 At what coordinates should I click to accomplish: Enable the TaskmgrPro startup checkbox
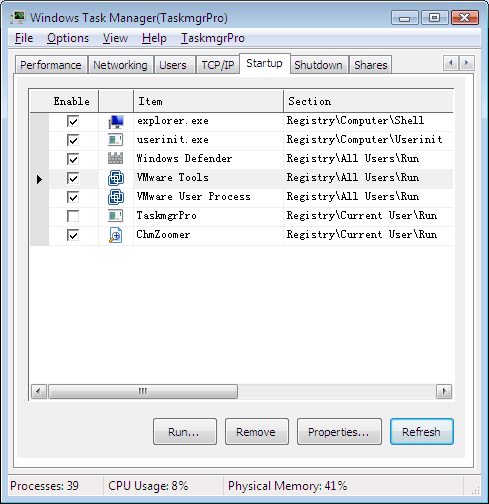(73, 216)
